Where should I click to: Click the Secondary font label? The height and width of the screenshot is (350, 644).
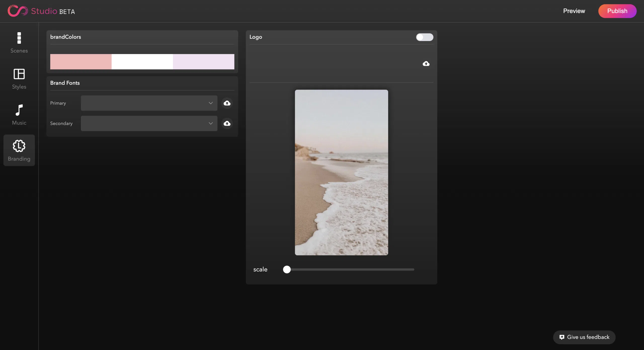point(61,123)
